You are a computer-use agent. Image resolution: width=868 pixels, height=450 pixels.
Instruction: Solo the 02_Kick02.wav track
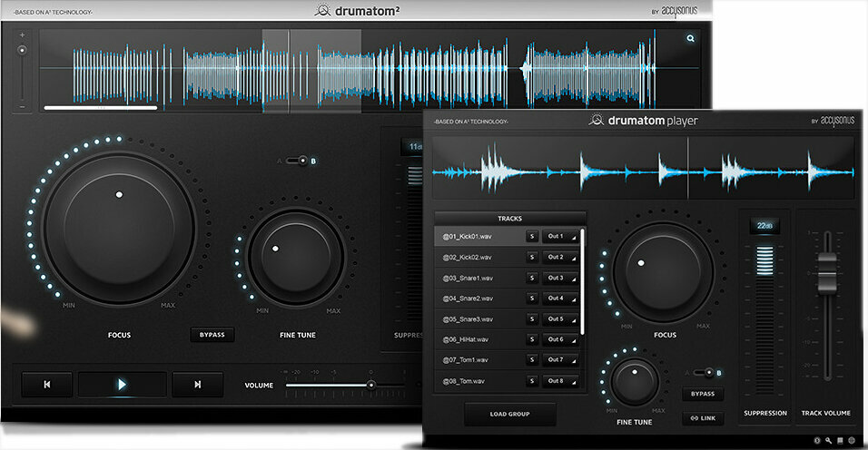coord(532,257)
